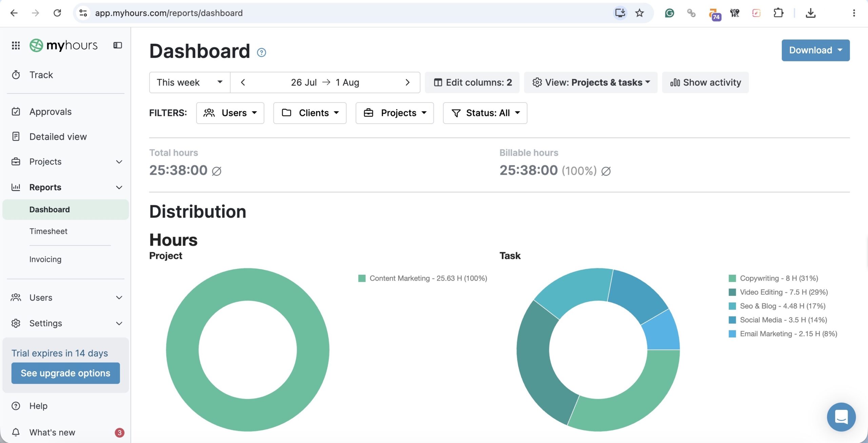
Task: Open View: Projects & tasks dropdown
Action: 591,82
